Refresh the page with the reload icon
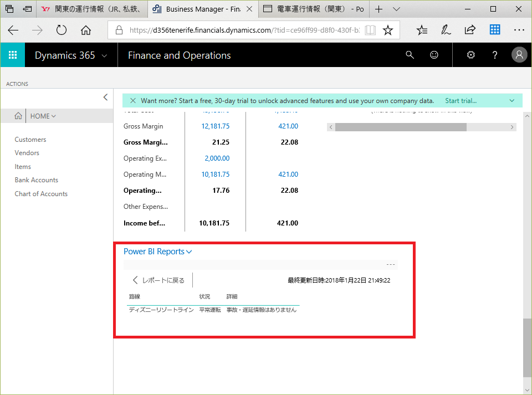 pyautogui.click(x=62, y=30)
